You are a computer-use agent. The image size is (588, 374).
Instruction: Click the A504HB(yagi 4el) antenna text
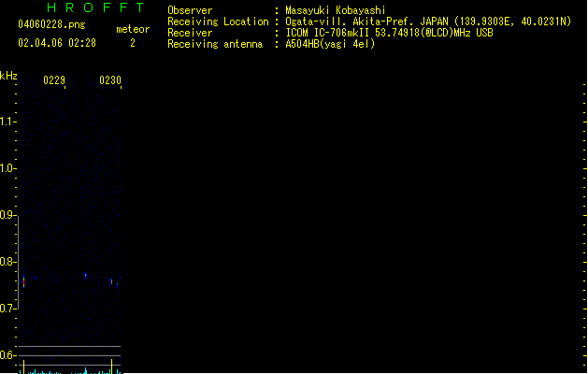click(330, 44)
